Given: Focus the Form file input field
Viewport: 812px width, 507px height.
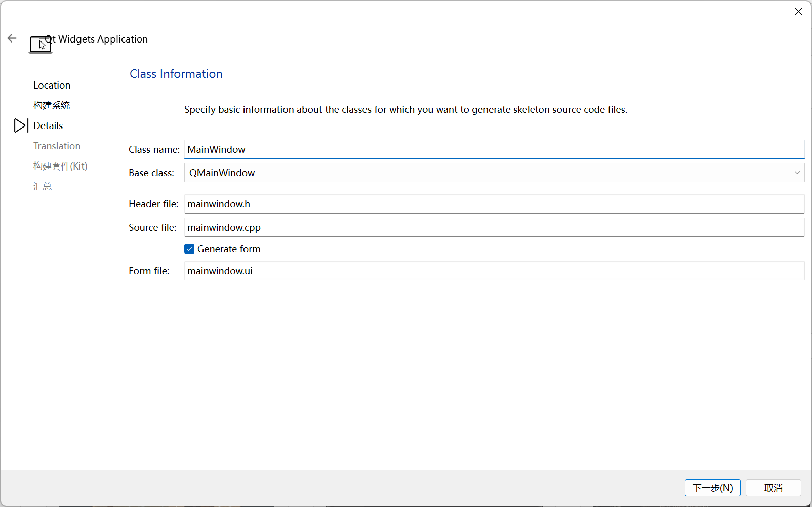Looking at the screenshot, I should coord(494,271).
